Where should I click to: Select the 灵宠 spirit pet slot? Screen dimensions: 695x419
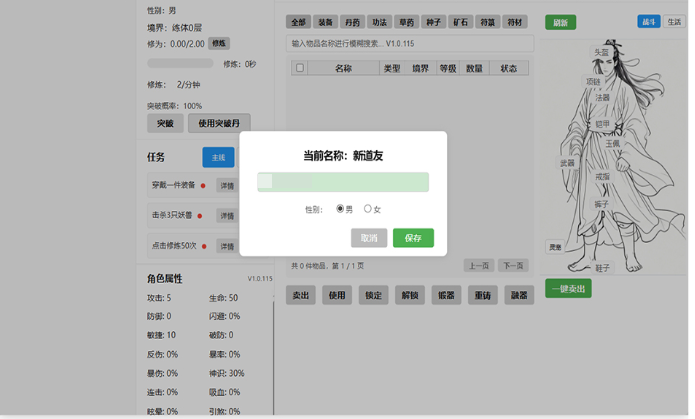tap(555, 247)
